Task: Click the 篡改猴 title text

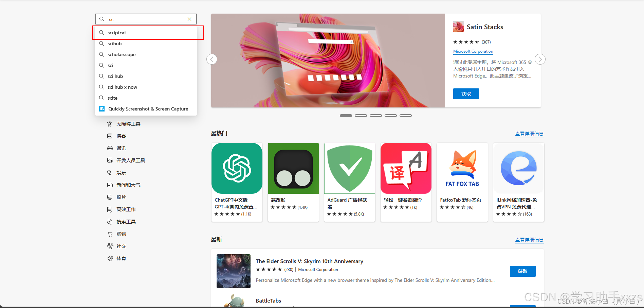Action: click(278, 200)
